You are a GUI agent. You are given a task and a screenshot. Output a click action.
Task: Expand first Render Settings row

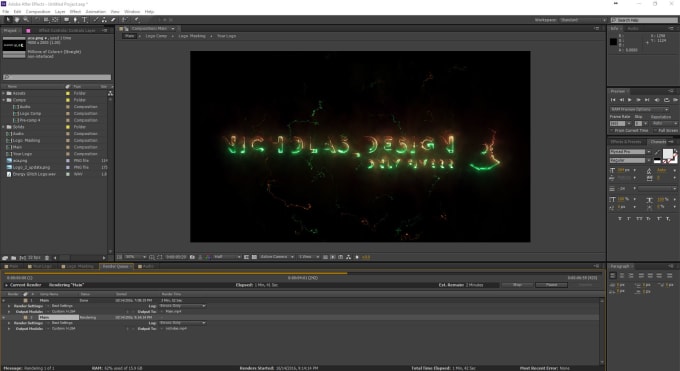pyautogui.click(x=9, y=306)
